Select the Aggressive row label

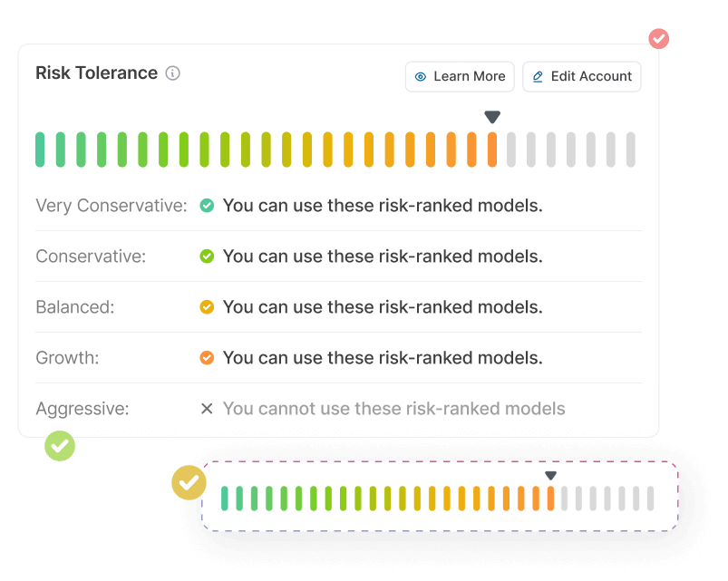(83, 409)
